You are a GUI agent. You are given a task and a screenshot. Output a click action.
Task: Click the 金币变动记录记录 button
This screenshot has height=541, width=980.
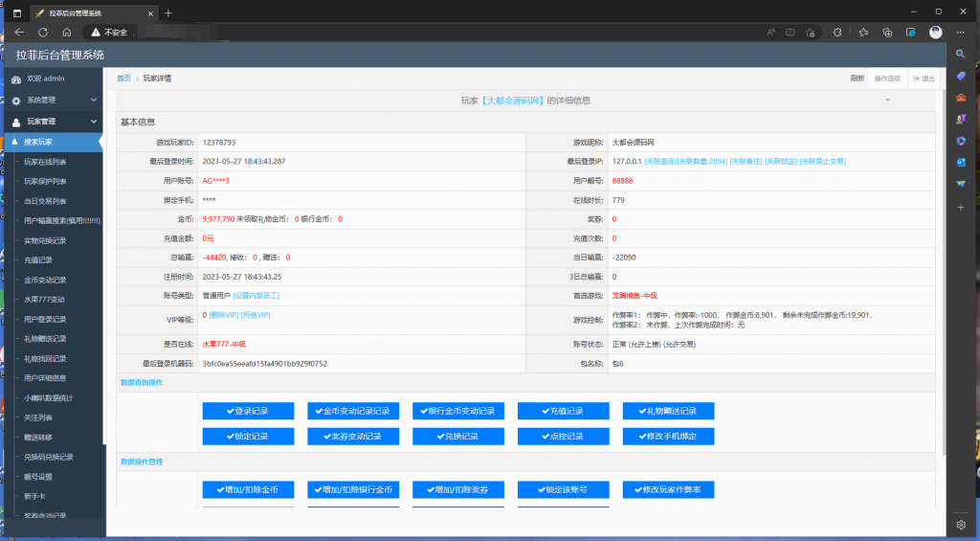tap(353, 411)
